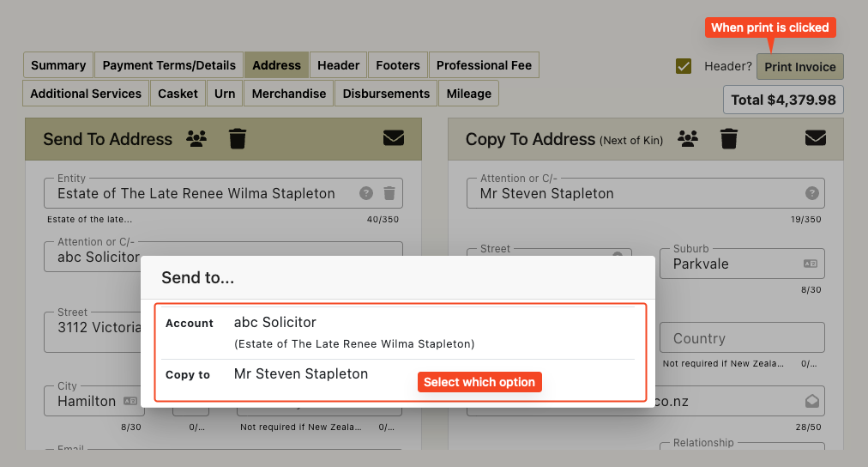Viewport: 868px width, 467px height.
Task: Switch to Additional Services tab
Action: [86, 94]
